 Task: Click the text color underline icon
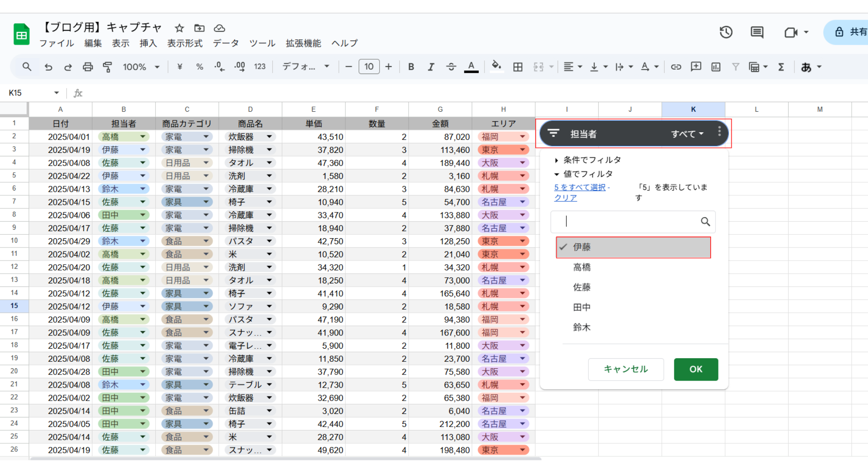coord(471,67)
